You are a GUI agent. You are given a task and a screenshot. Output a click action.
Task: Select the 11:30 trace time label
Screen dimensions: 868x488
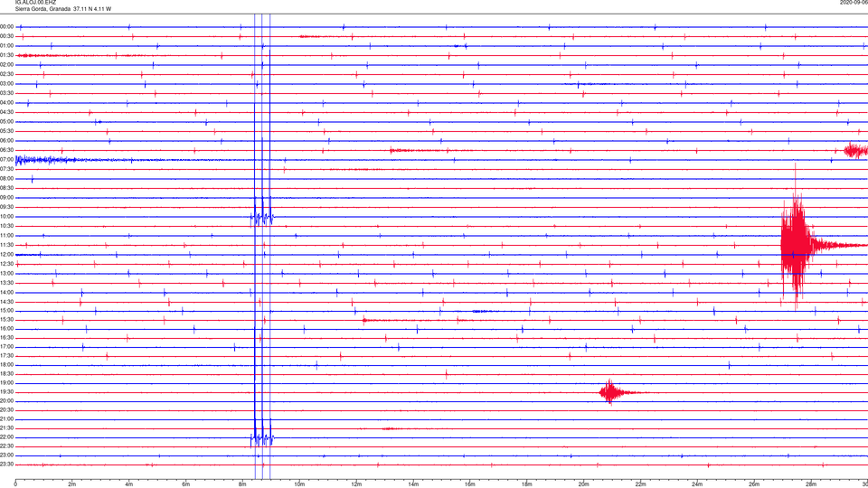pyautogui.click(x=6, y=245)
